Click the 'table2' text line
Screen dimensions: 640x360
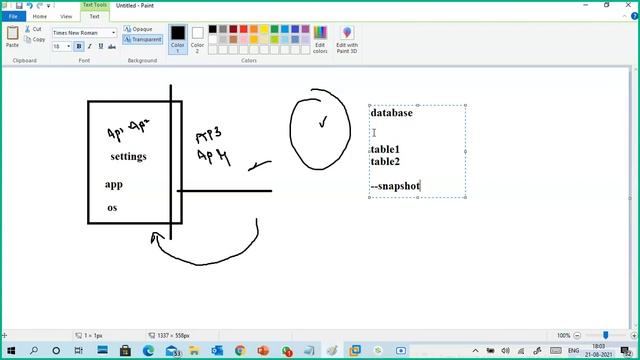click(x=385, y=162)
